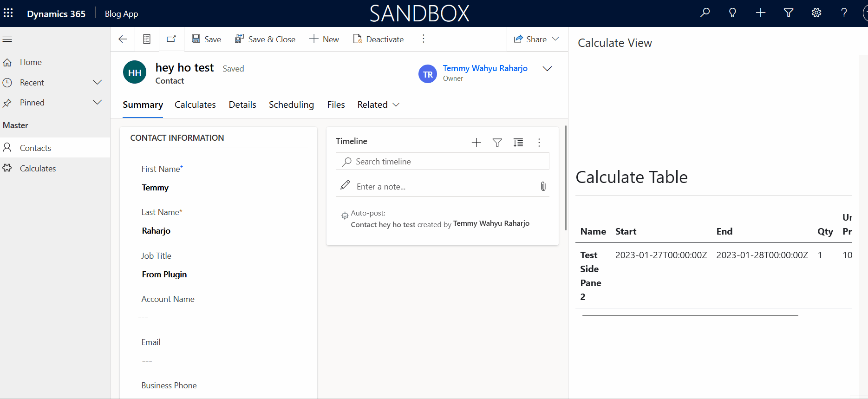The width and height of the screenshot is (868, 399).
Task: Open the timeline filter icon
Action: coord(497,143)
